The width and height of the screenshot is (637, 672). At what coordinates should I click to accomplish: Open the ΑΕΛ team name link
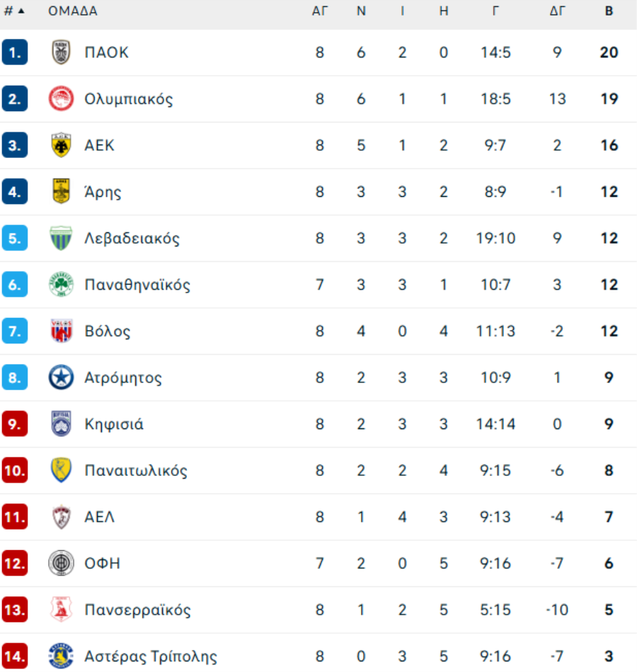click(x=100, y=517)
